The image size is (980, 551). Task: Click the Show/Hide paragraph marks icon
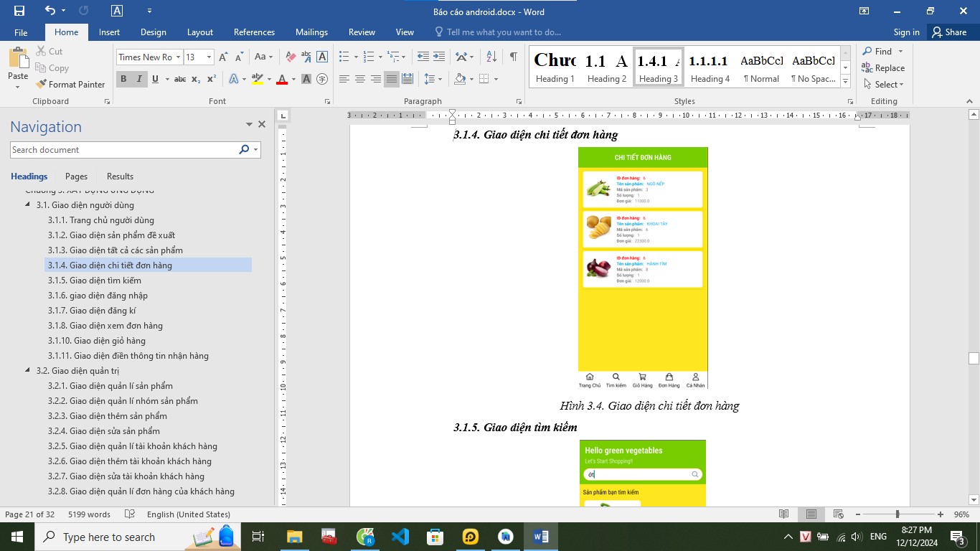pyautogui.click(x=513, y=57)
